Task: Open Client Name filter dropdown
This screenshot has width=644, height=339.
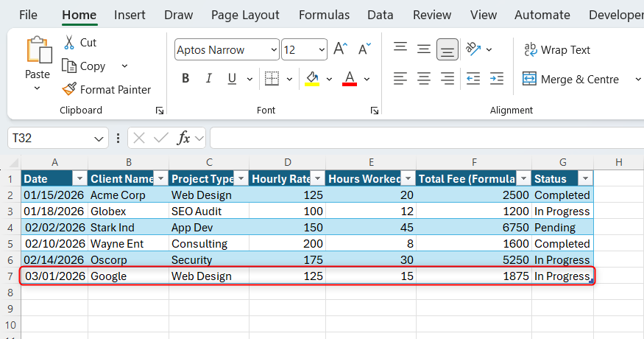Action: tap(160, 178)
